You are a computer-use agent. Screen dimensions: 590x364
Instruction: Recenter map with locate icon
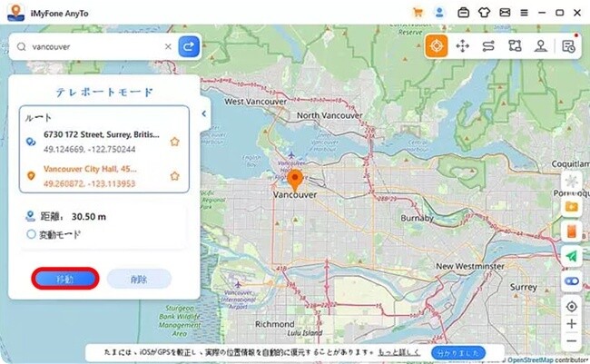click(572, 307)
